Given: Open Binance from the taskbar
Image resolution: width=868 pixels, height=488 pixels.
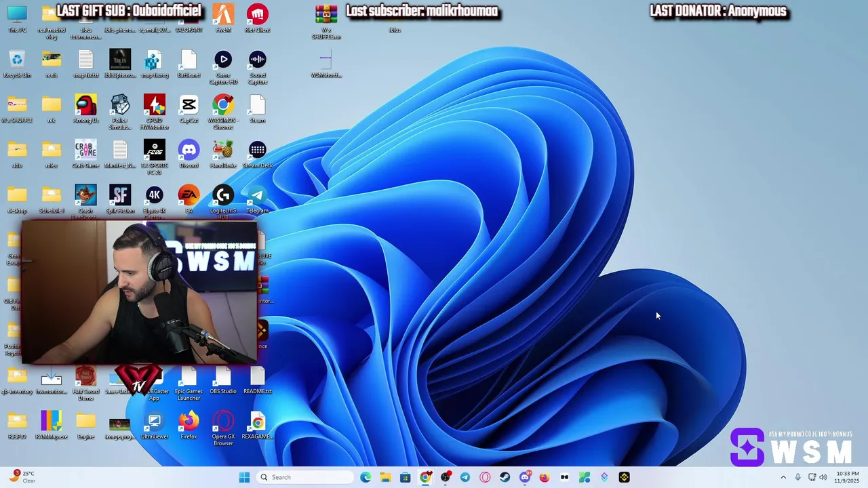Looking at the screenshot, I should pos(624,477).
